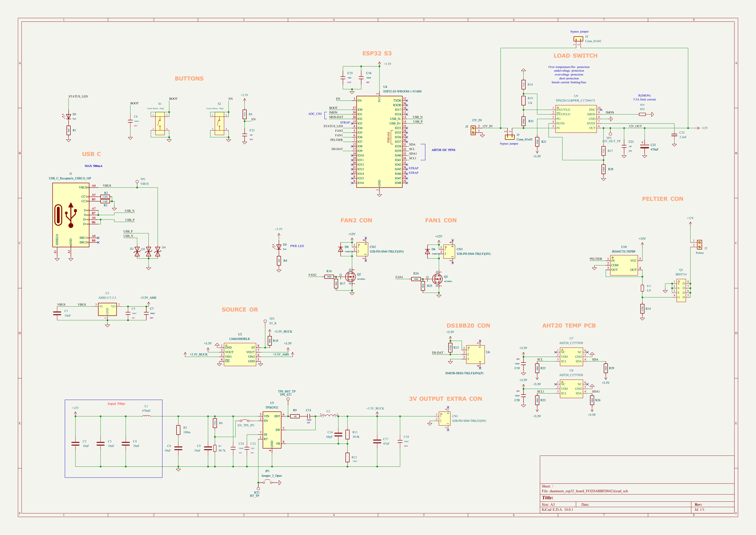The width and height of the screenshot is (756, 535).
Task: Click the "BUTTONS" section title
Action: (x=189, y=78)
